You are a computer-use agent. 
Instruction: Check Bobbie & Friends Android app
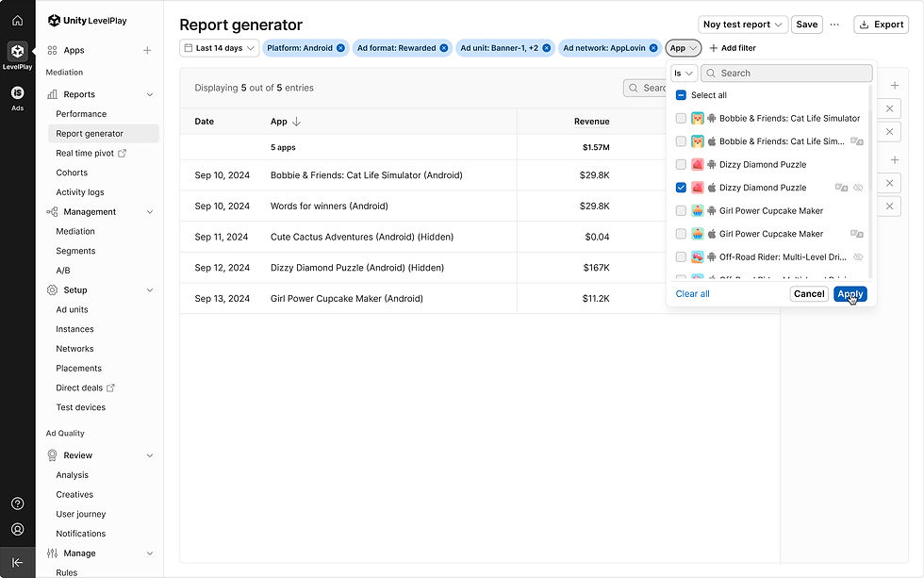[x=681, y=119]
